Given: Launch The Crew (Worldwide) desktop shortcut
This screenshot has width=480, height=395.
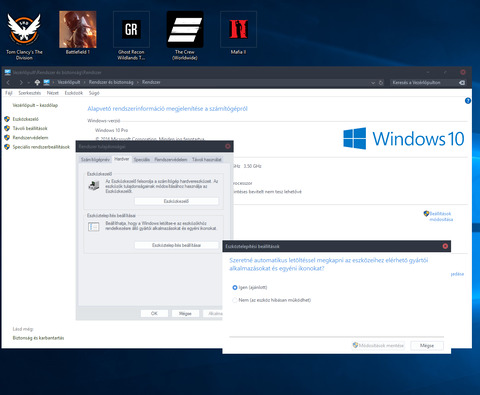Looking at the screenshot, I should (x=185, y=36).
